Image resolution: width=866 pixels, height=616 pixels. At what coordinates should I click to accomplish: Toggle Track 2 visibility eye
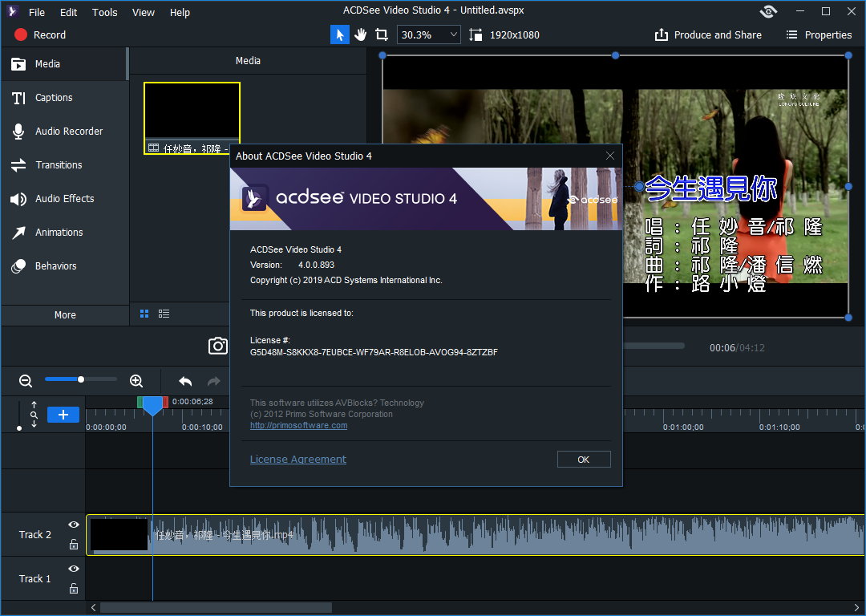[x=74, y=525]
